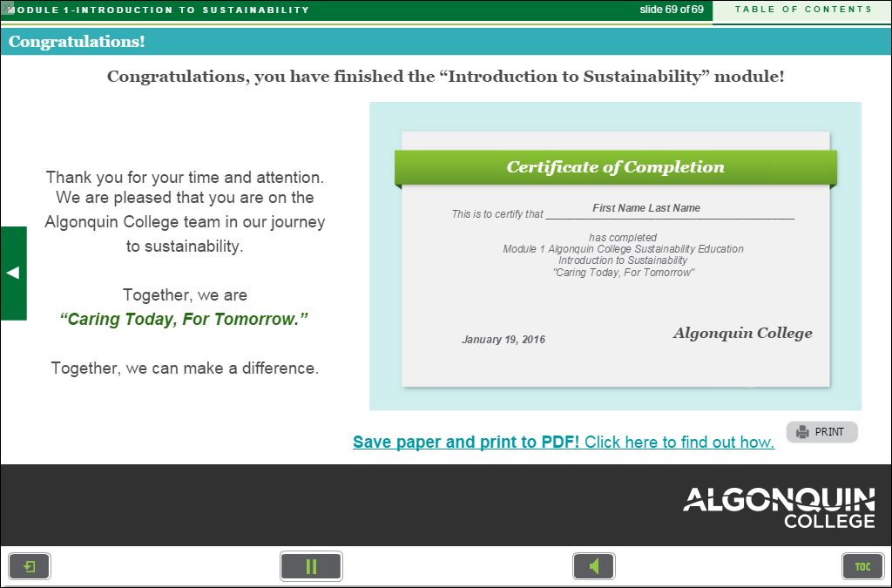892x588 pixels.
Task: Open the TOC button in the bottom bar
Action: point(862,566)
